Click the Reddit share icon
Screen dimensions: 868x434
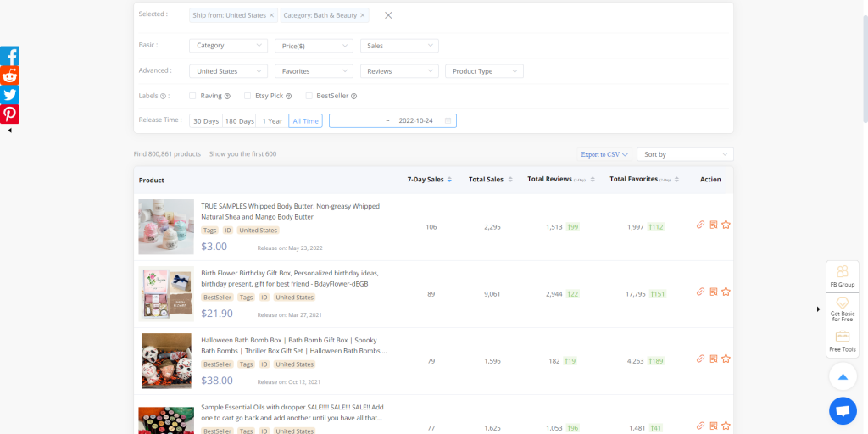(x=9, y=75)
